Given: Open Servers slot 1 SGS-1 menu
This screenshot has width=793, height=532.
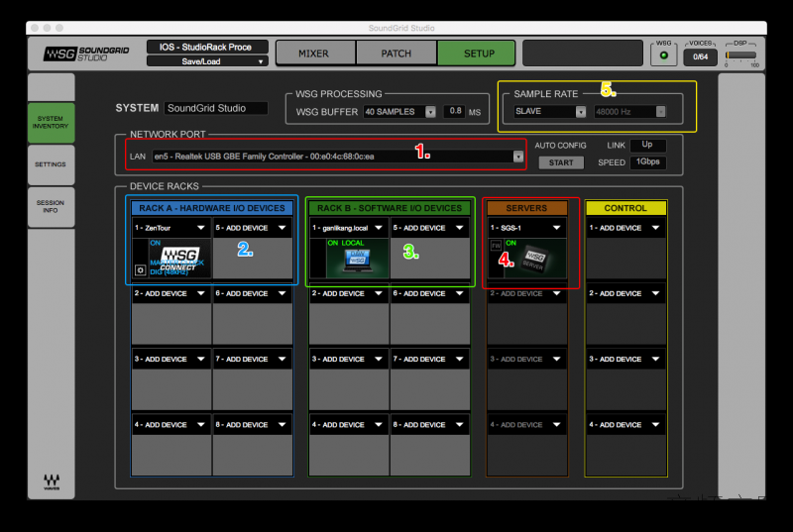Looking at the screenshot, I should click(x=526, y=228).
